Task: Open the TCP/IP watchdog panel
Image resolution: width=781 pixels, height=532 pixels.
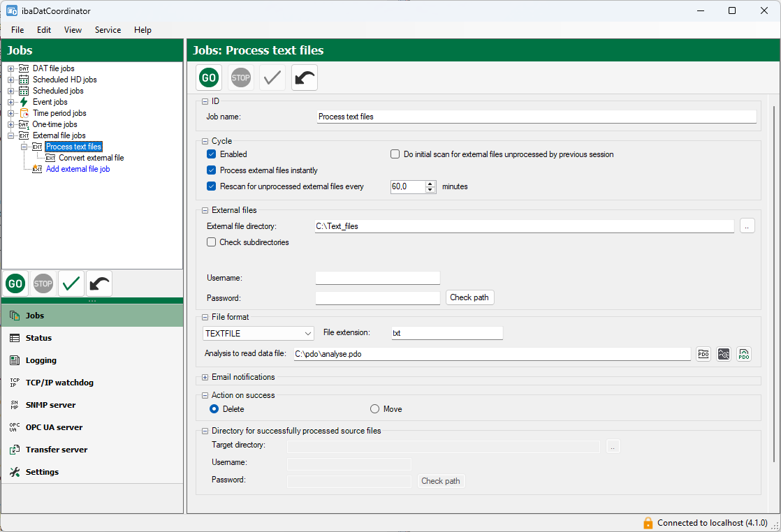Action: click(92, 383)
